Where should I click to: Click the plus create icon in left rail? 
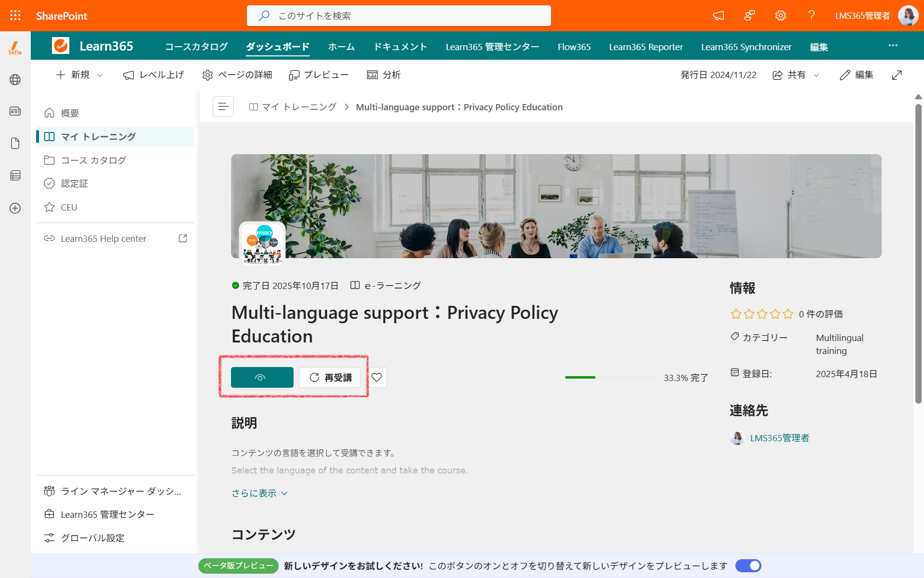pos(15,208)
